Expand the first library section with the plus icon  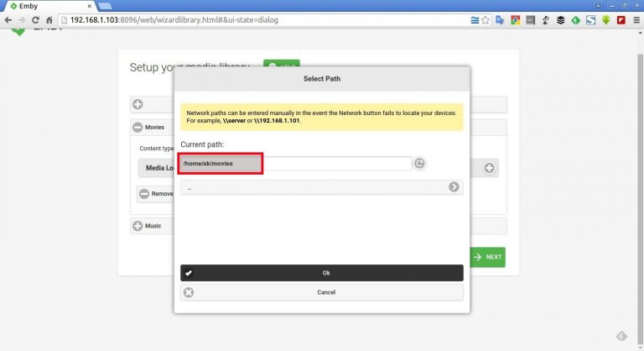click(138, 104)
